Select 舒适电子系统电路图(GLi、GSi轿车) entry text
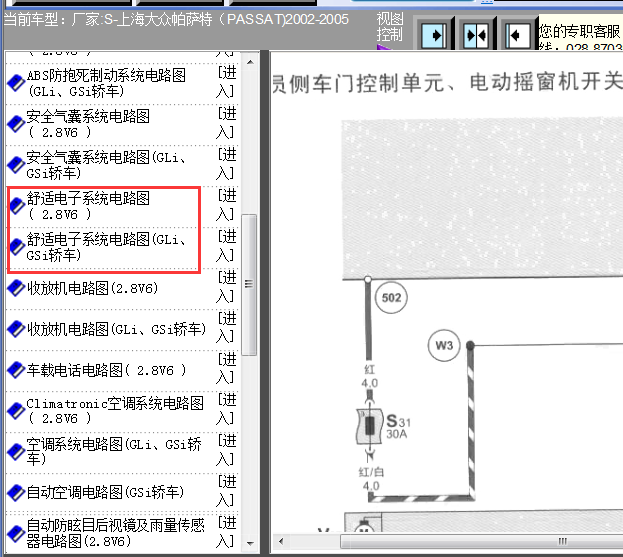Screen dimensions: 623x557 click(106, 247)
